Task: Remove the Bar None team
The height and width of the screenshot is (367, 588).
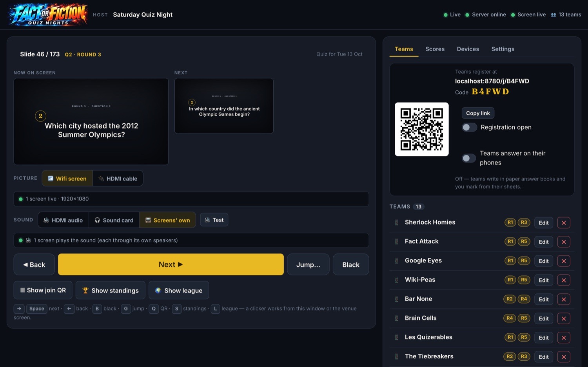Action: [564, 300]
